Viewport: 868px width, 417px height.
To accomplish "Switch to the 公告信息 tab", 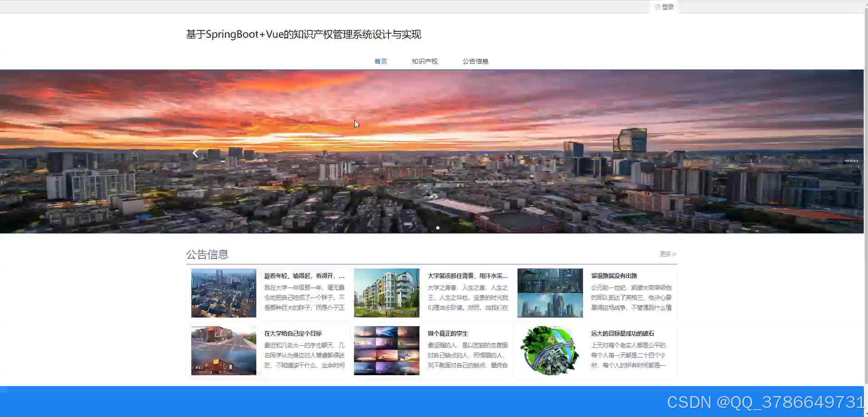I will click(x=475, y=61).
